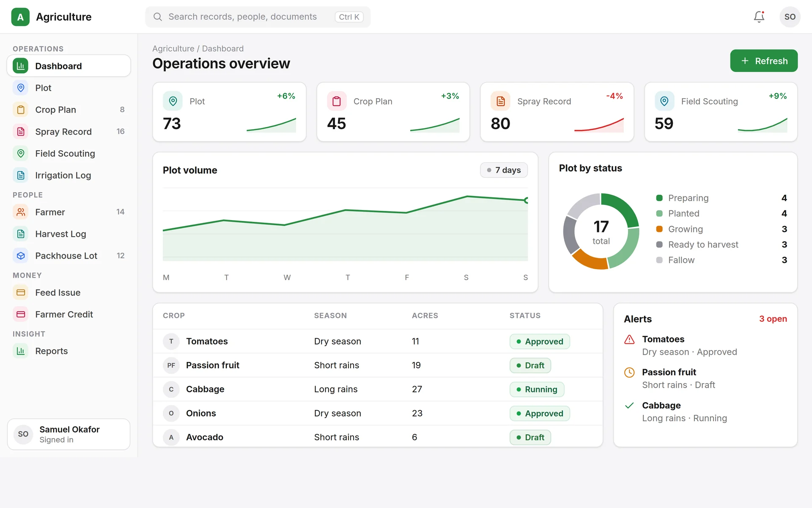This screenshot has height=508, width=812.
Task: Click the 3 open alerts link
Action: coord(773,319)
